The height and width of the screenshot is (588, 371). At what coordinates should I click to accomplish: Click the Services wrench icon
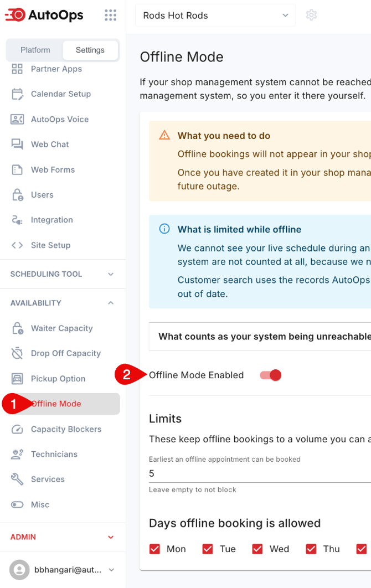pyautogui.click(x=17, y=479)
